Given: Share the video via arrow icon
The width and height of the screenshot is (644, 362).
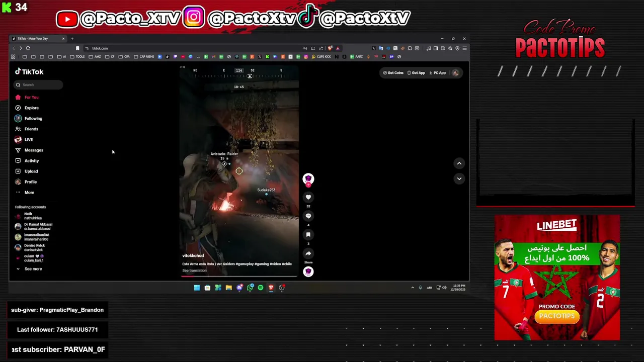Looking at the screenshot, I should tap(308, 253).
